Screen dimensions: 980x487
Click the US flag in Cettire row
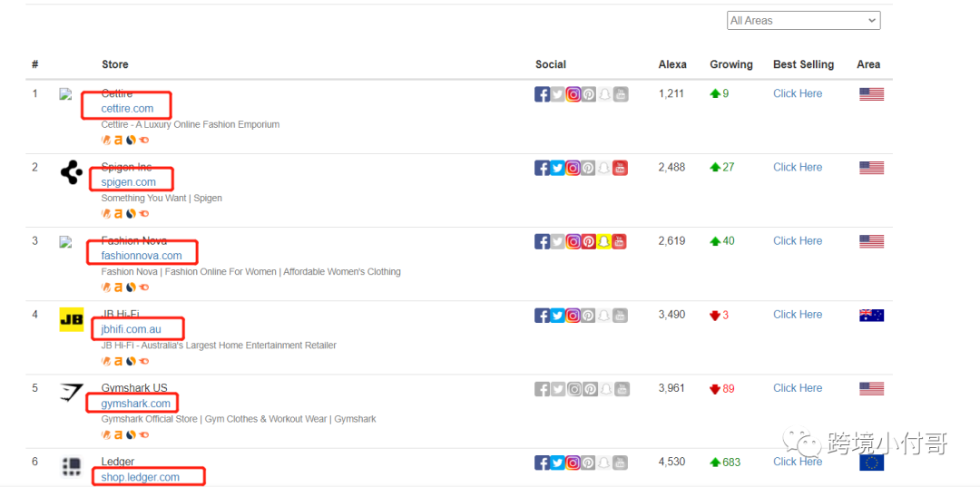coord(871,94)
